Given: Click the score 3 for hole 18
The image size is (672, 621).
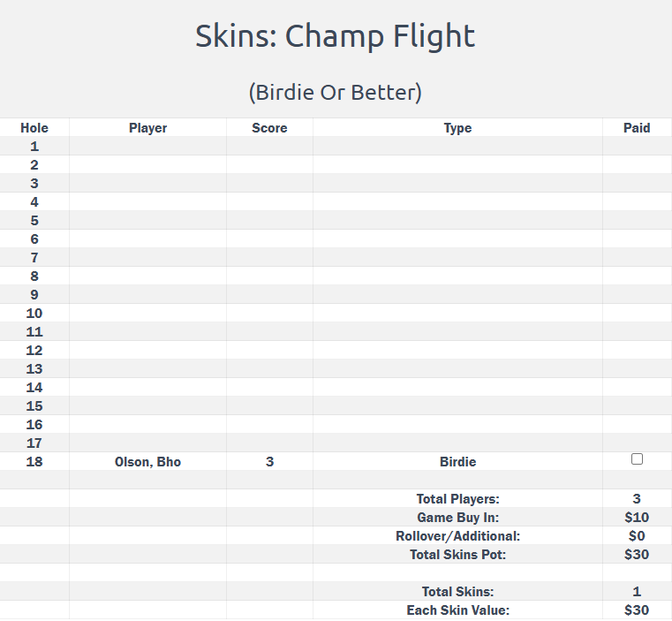Looking at the screenshot, I should coord(269,462).
